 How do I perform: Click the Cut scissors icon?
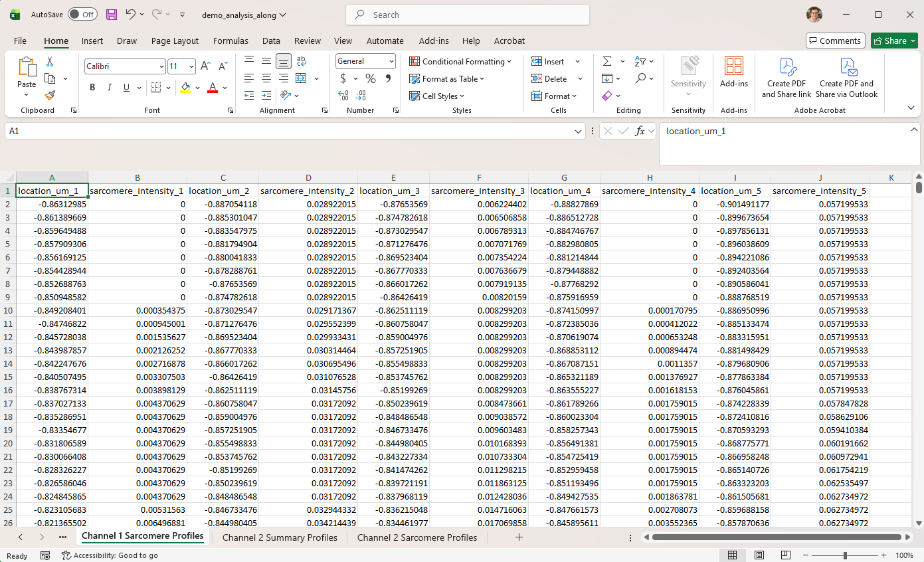click(49, 62)
